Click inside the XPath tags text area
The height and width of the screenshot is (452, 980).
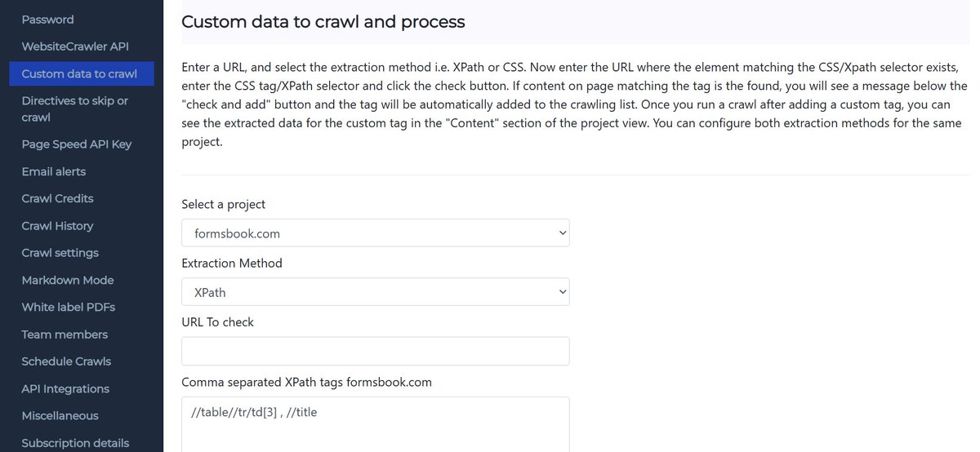(x=376, y=424)
